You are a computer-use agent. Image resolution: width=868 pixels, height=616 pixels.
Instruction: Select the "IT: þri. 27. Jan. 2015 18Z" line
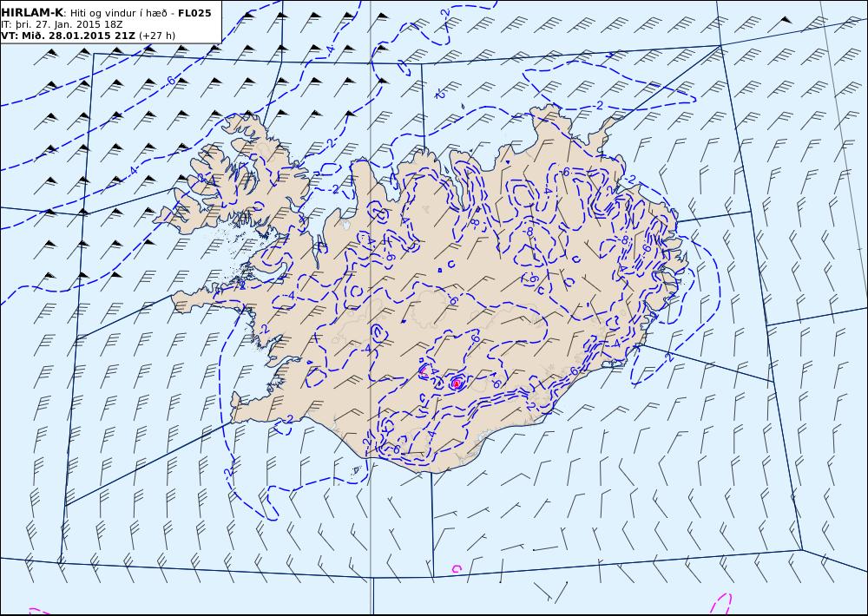point(62,24)
